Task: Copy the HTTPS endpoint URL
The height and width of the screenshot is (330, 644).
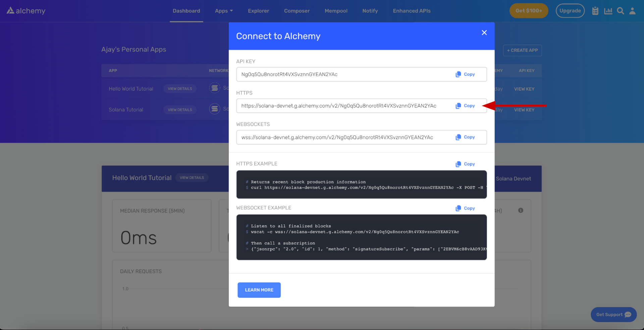Action: point(465,106)
